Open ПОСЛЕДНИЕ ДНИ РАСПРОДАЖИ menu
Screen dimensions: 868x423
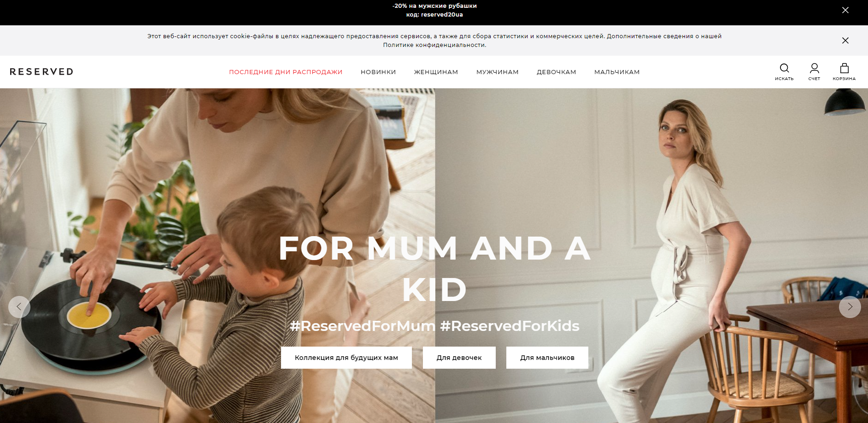point(286,72)
